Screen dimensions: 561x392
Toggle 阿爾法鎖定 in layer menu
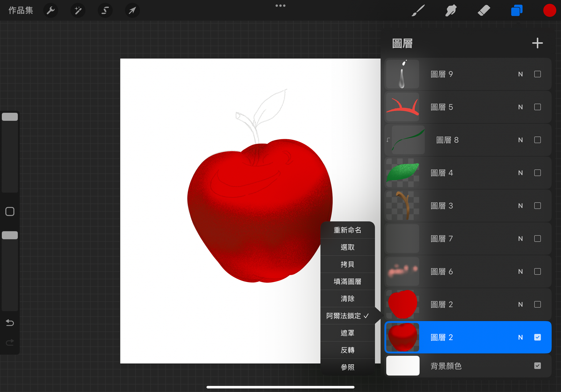pyautogui.click(x=347, y=316)
